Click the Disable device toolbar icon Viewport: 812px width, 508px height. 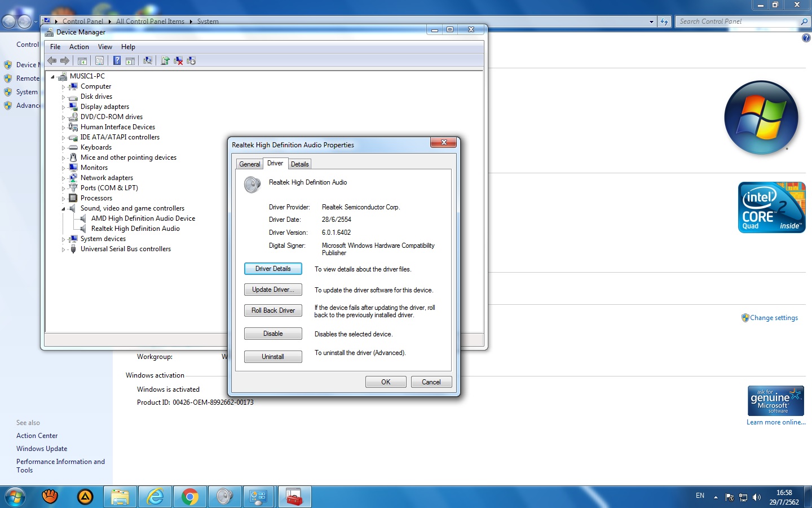[x=191, y=61]
